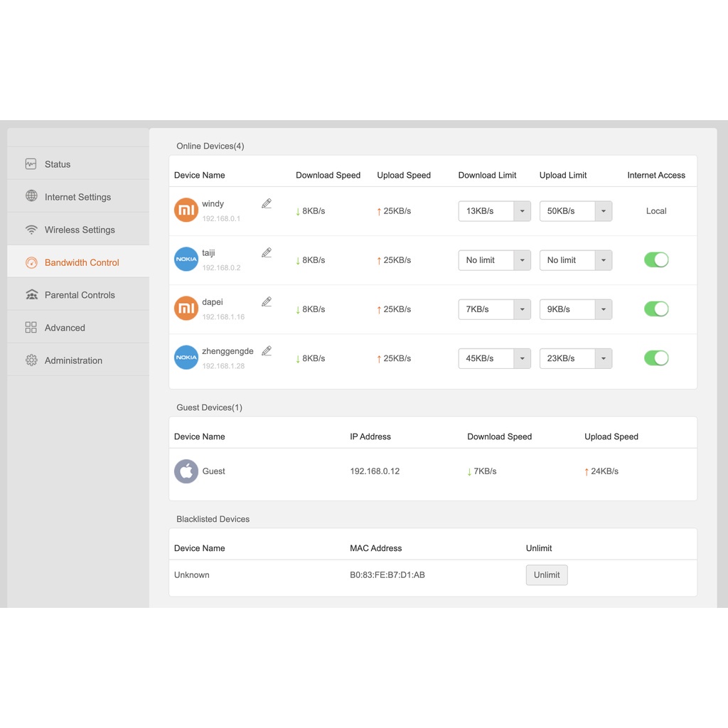Screen dimensions: 728x728
Task: Open zhenggengde's 45KB/s download limit dropdown
Action: (x=494, y=358)
